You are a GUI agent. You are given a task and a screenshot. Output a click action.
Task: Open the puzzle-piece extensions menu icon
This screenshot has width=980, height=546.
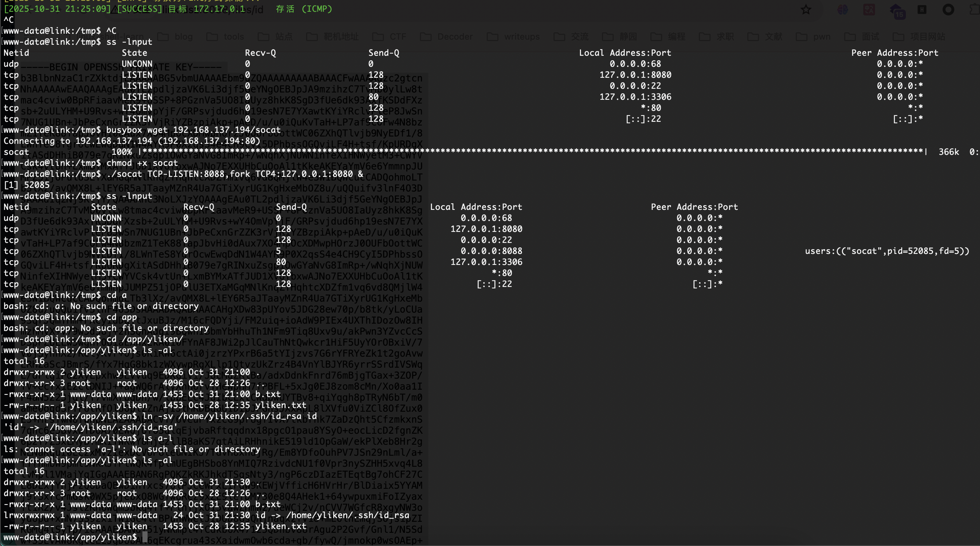pyautogui.click(x=974, y=10)
